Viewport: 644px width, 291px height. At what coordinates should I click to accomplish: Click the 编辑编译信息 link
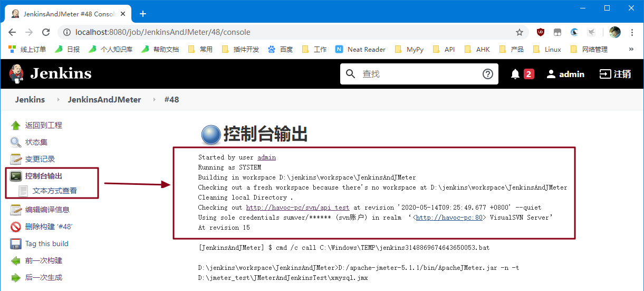[x=47, y=210]
